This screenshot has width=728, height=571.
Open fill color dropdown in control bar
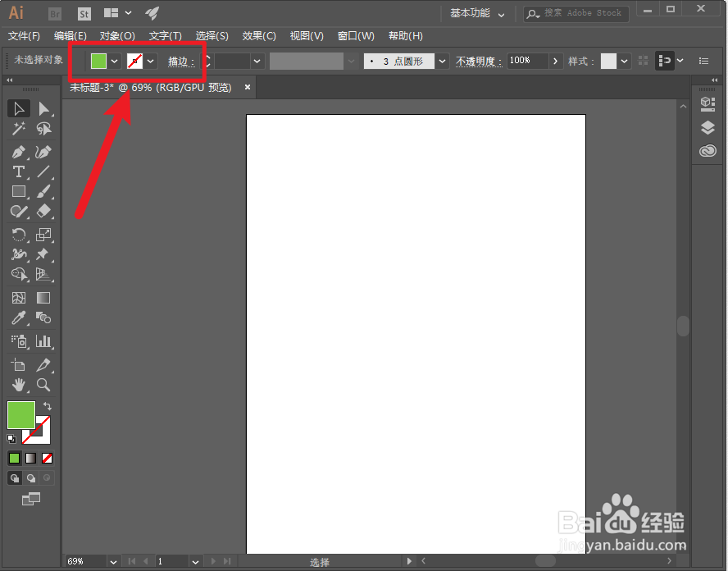(114, 61)
